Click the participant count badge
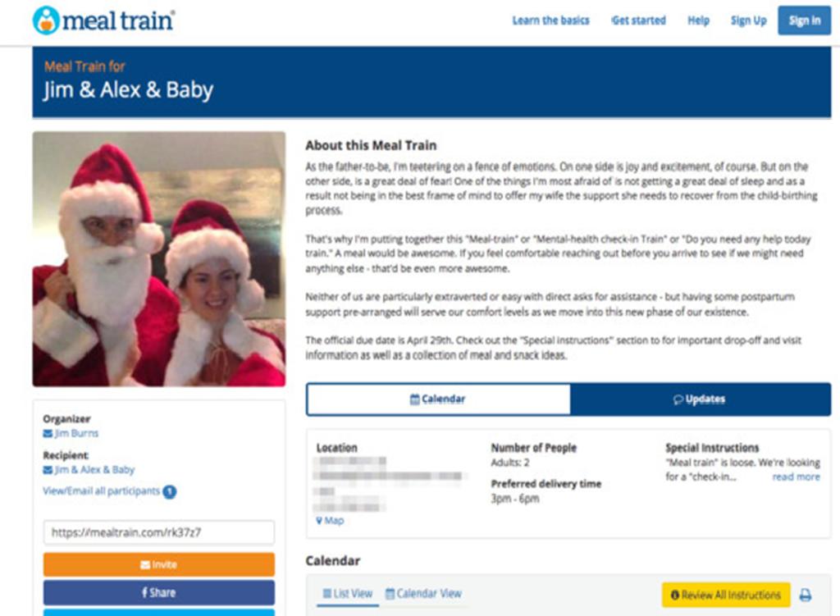The image size is (840, 616). click(x=169, y=492)
